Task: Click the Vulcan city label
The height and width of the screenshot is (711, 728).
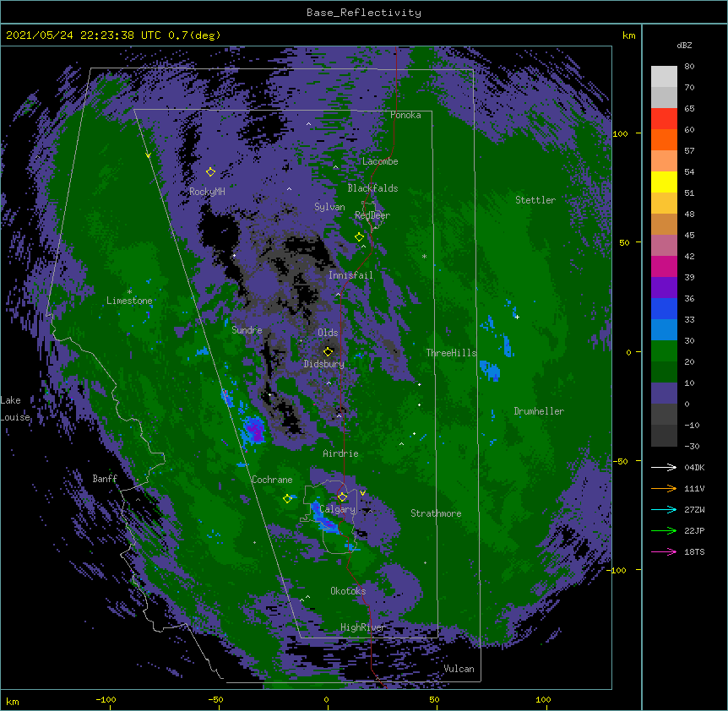Action: coord(459,669)
